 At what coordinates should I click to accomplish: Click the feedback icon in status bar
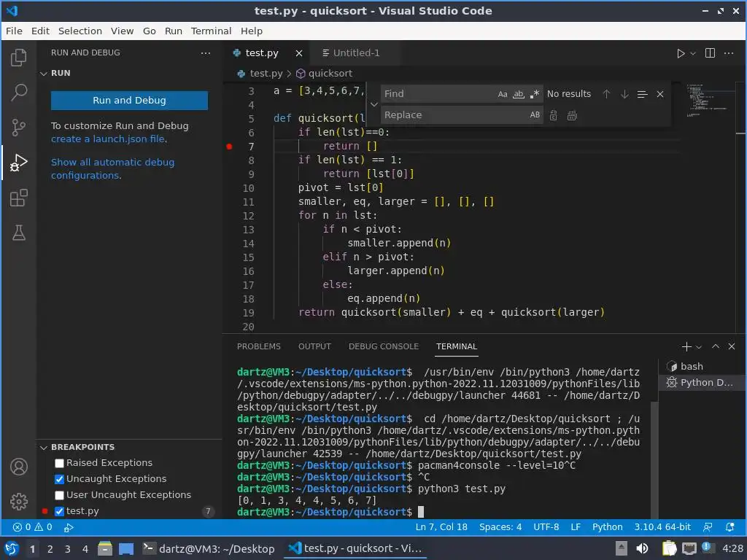(708, 527)
